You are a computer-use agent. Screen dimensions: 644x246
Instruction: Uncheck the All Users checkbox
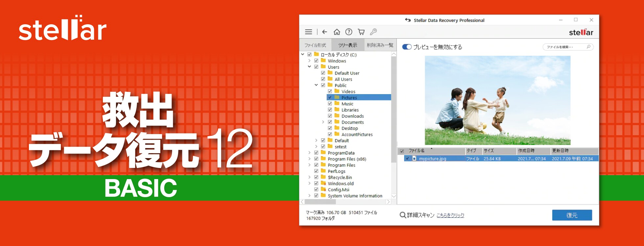coord(323,79)
